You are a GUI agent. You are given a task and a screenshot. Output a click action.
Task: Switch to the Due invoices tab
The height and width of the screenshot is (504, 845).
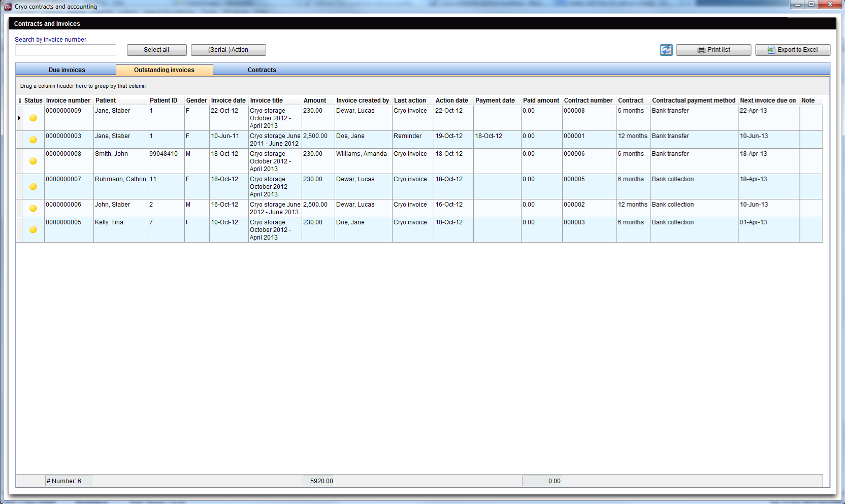point(67,70)
